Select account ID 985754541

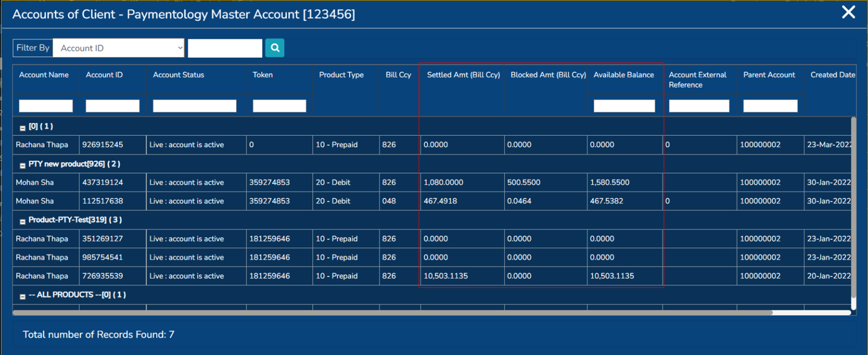coord(103,257)
